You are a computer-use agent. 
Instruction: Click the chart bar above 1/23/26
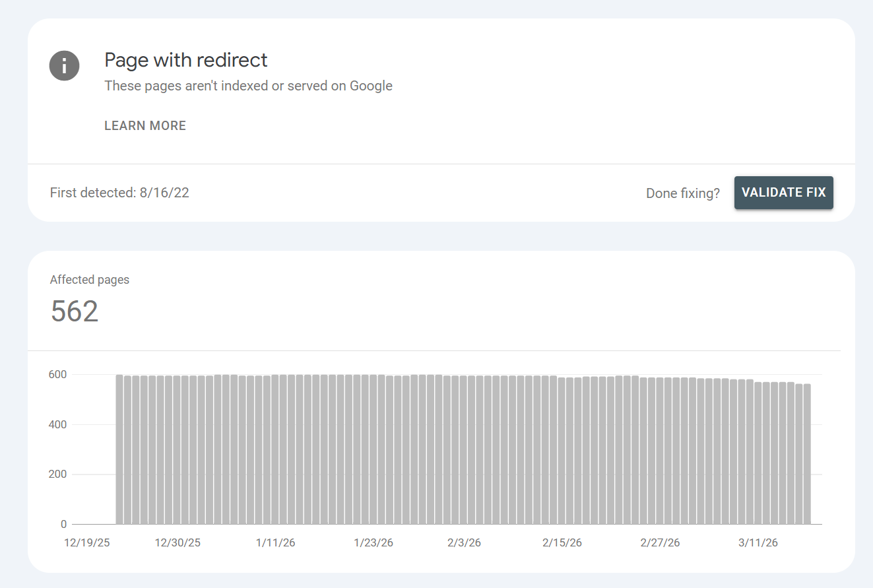coord(373,449)
